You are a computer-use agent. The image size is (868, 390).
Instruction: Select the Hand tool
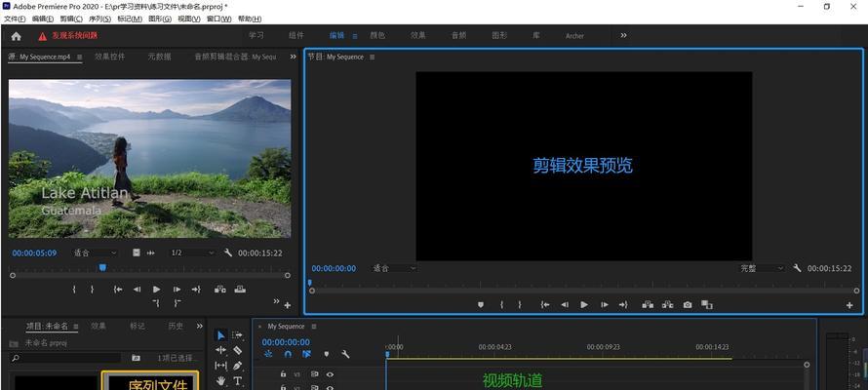click(x=220, y=380)
